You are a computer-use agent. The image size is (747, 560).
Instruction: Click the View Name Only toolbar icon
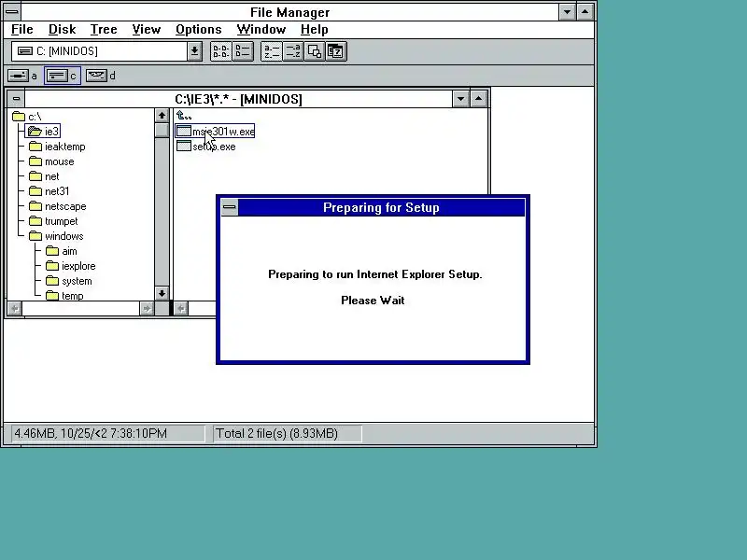pyautogui.click(x=220, y=51)
